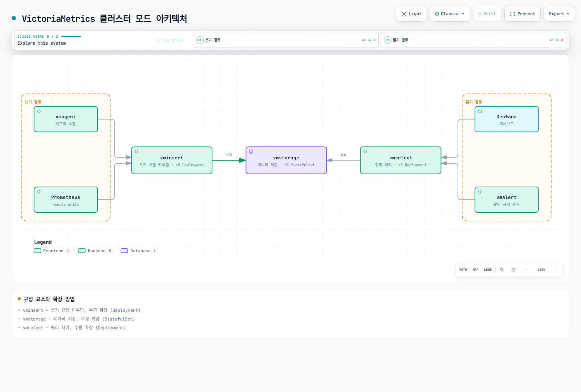The image size is (581, 392).
Task: Click the vmstorage database icon
Action: pyautogui.click(x=251, y=152)
